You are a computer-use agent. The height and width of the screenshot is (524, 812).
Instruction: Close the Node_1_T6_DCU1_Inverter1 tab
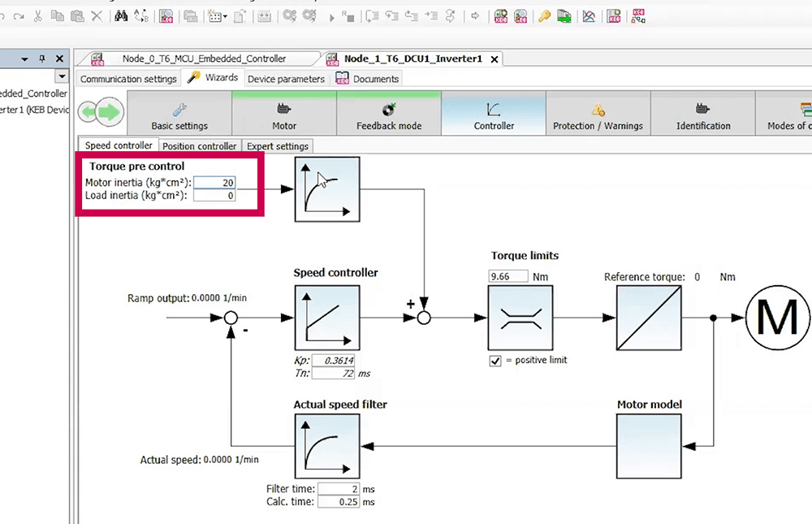(x=495, y=59)
